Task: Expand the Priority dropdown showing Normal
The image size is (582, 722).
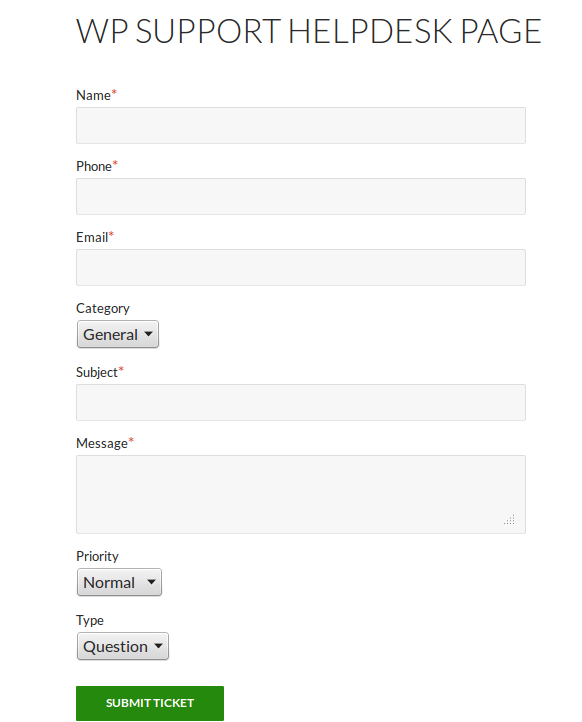Action: pos(119,582)
